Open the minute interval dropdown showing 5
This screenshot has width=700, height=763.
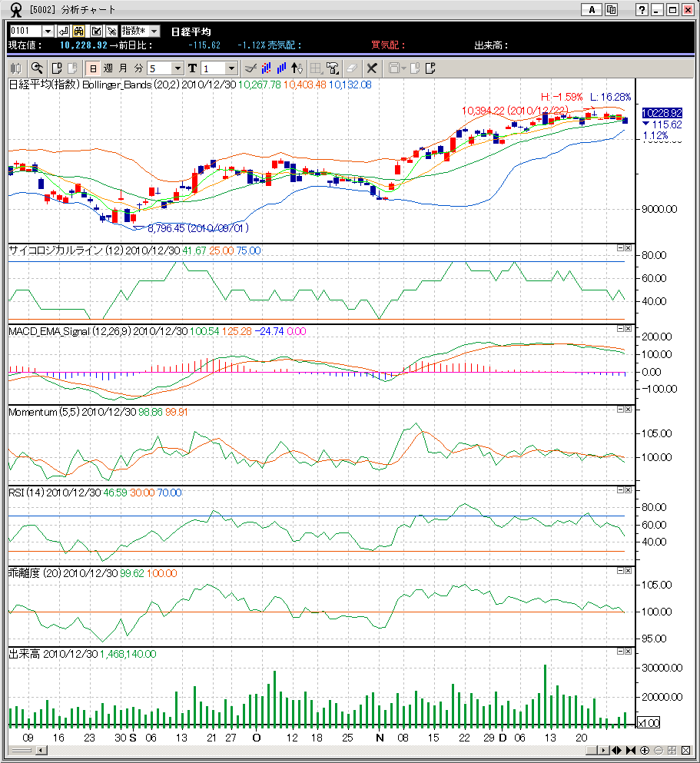(x=177, y=68)
